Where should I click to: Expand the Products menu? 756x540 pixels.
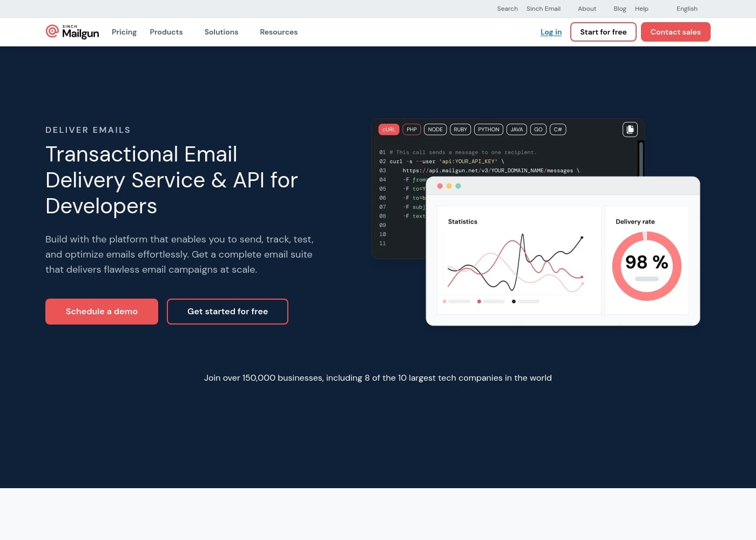(166, 32)
